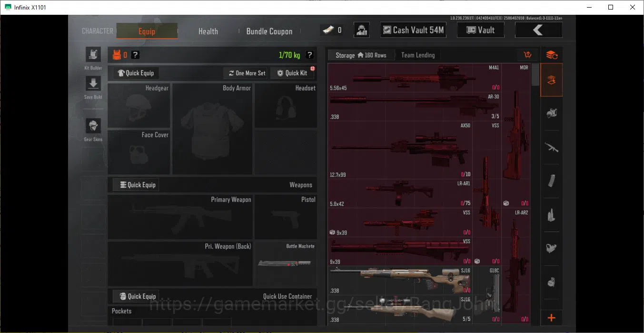Select the LR-AR2 weapon in storage
The image size is (644, 333).
516,266
